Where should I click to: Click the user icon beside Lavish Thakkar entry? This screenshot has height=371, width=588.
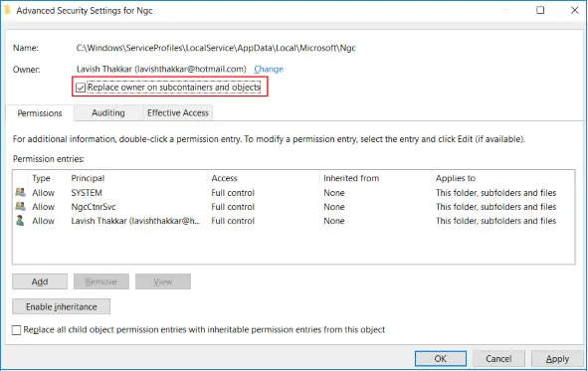(20, 221)
